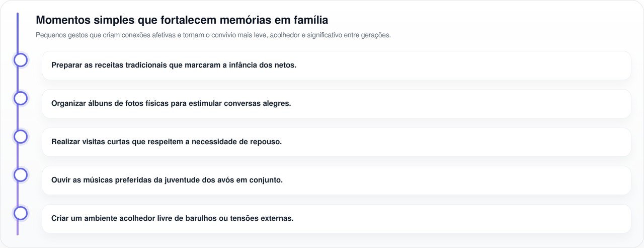This screenshot has height=248, width=644.
Task: Open the 'Ouvir as músicas preferidas' card
Action: 336,180
